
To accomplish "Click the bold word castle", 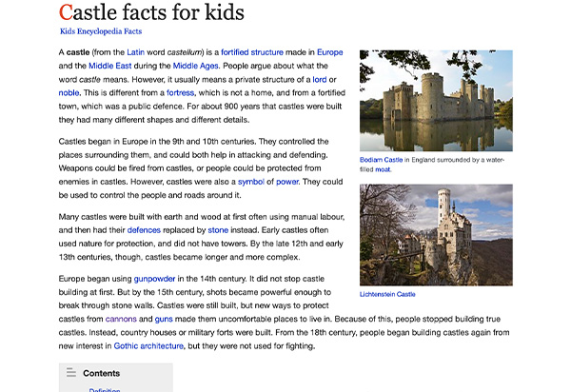I will (78, 52).
